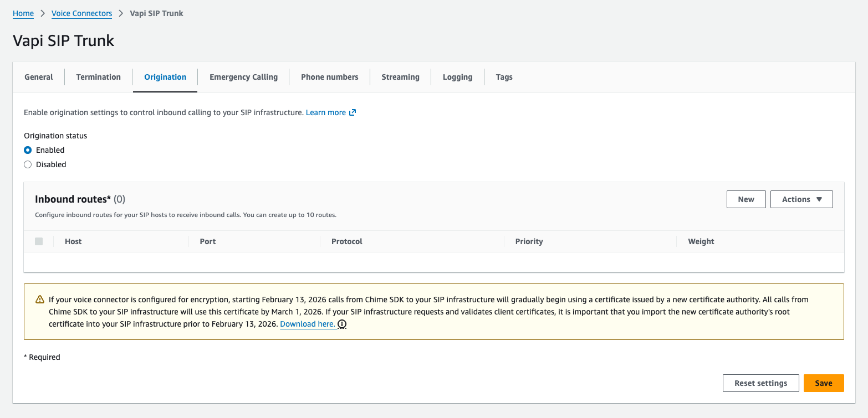Switch to the Streaming tab
Viewport: 868px width, 418px height.
coord(400,77)
